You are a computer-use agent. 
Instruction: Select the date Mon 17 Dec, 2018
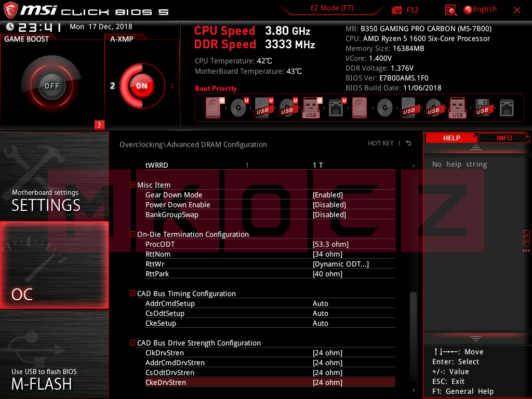pyautogui.click(x=101, y=26)
